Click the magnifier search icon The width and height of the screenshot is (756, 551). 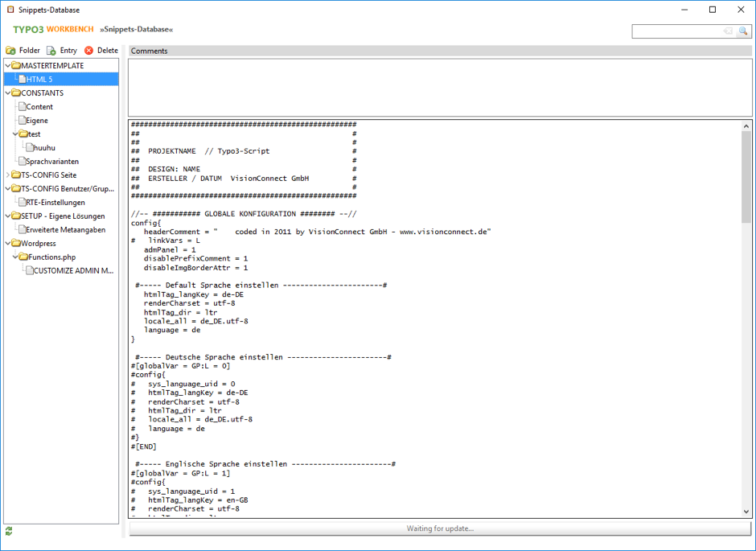(744, 31)
